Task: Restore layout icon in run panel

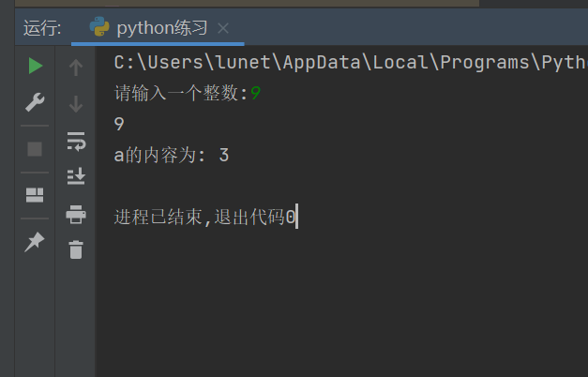Action: coord(35,195)
